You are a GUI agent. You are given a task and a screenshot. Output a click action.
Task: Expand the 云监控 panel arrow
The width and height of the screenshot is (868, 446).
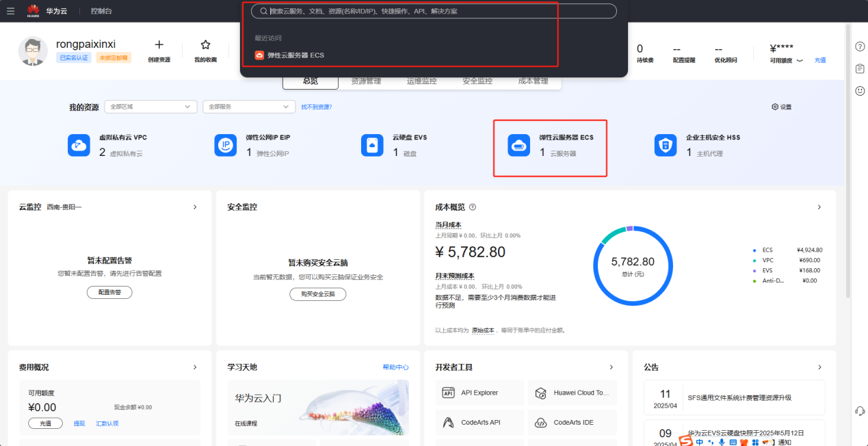(195, 207)
